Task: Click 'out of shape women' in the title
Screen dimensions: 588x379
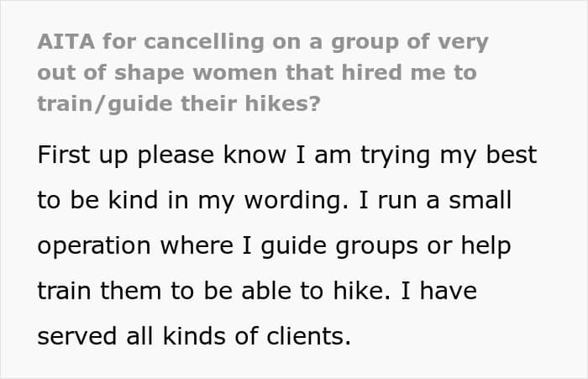Action: pos(157,72)
